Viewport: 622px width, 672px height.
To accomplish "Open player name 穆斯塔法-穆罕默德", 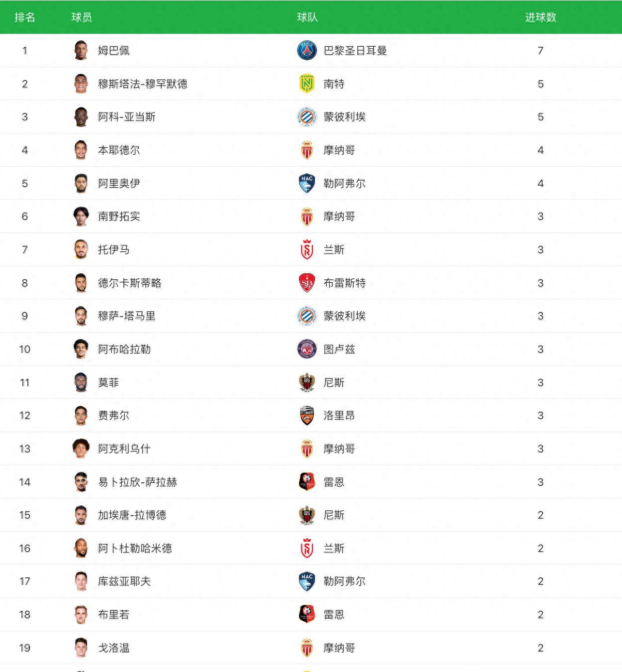I will (142, 84).
